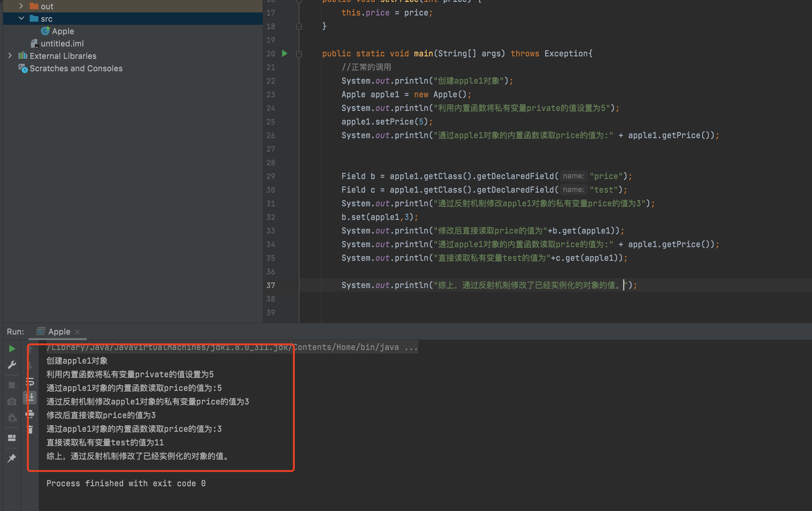Click the Apple tab console icon
The image size is (812, 511).
pos(41,332)
